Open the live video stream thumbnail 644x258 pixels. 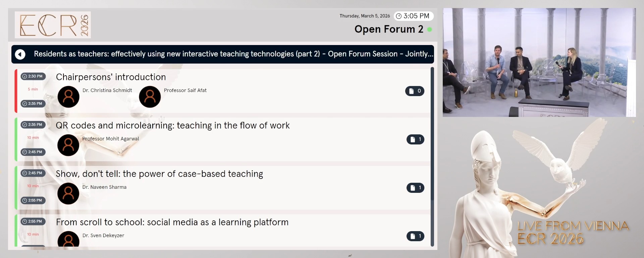tap(539, 62)
